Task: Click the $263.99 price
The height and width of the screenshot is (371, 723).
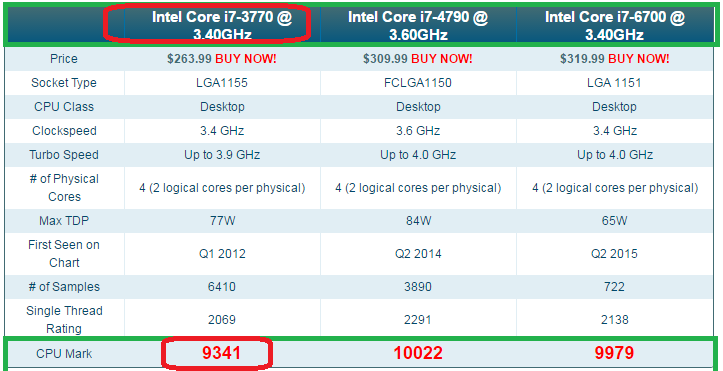Action: [190, 59]
